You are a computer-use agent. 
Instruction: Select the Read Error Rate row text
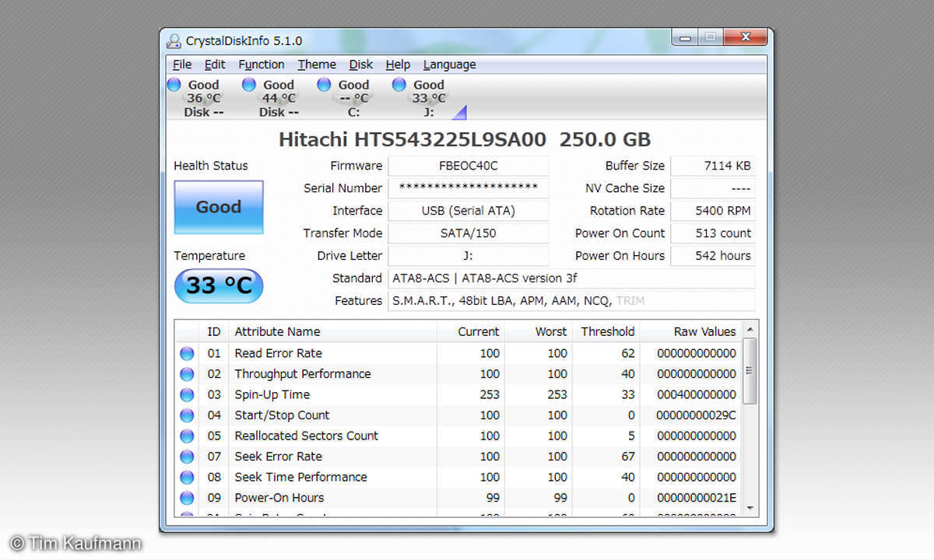tap(278, 353)
